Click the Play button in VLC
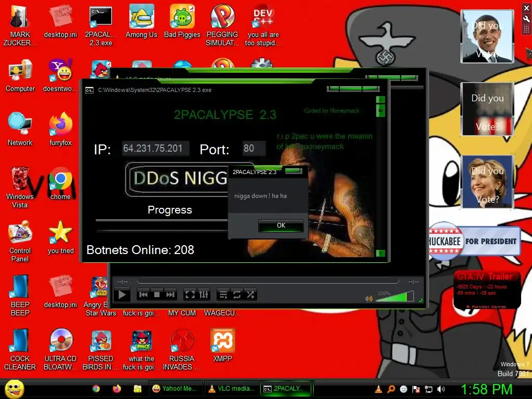The height and width of the screenshot is (399, 532). coord(122,295)
